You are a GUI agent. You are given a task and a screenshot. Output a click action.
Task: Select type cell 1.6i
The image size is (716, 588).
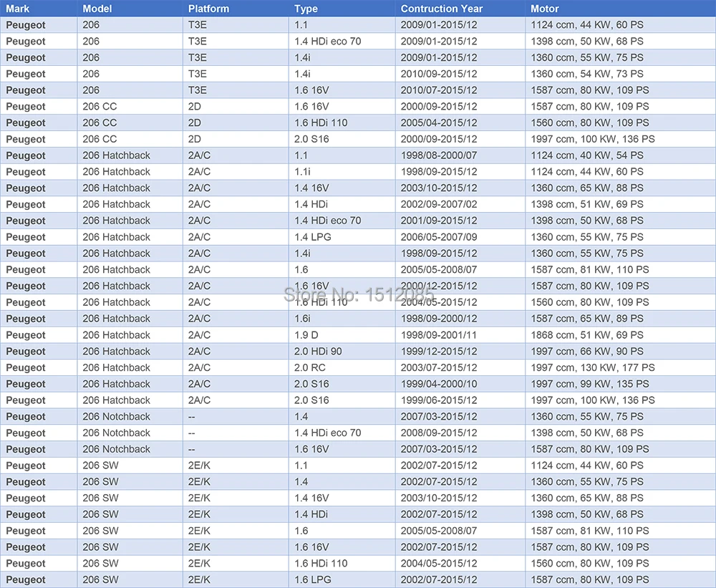pyautogui.click(x=302, y=319)
